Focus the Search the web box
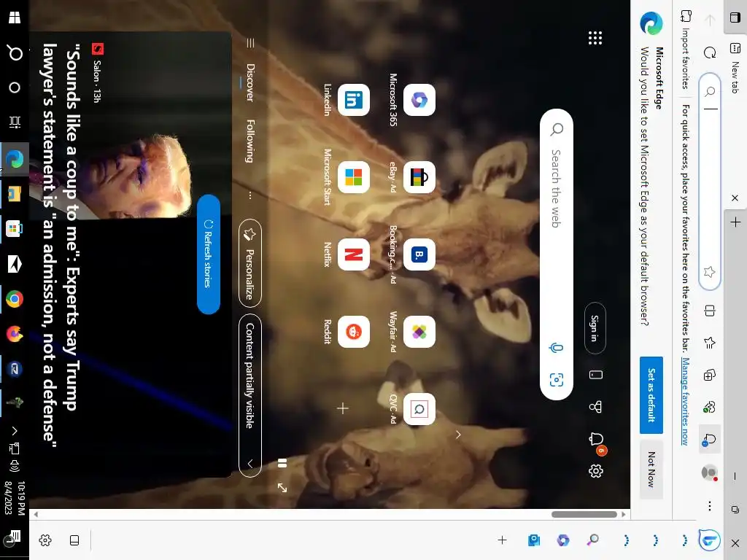This screenshot has width=747, height=560. 557,254
